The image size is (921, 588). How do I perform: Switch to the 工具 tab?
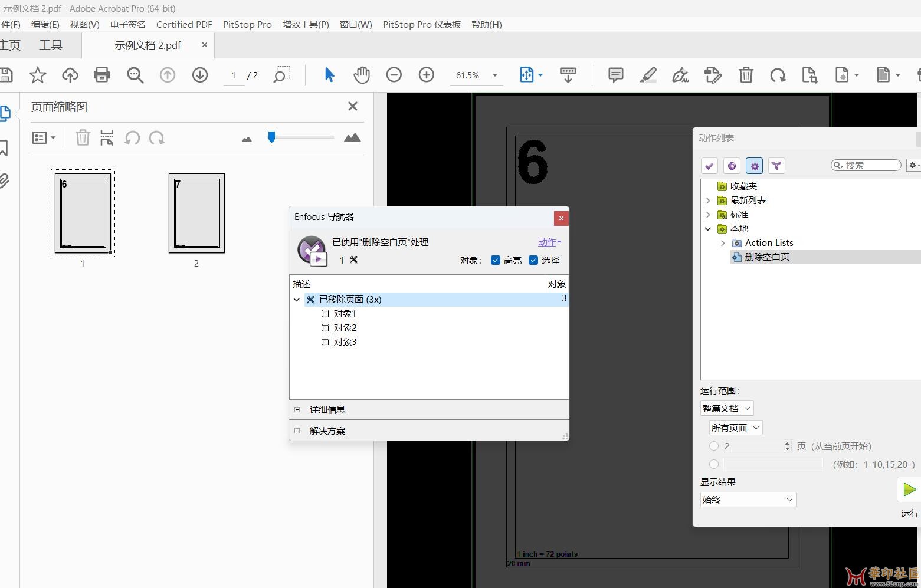click(x=51, y=45)
